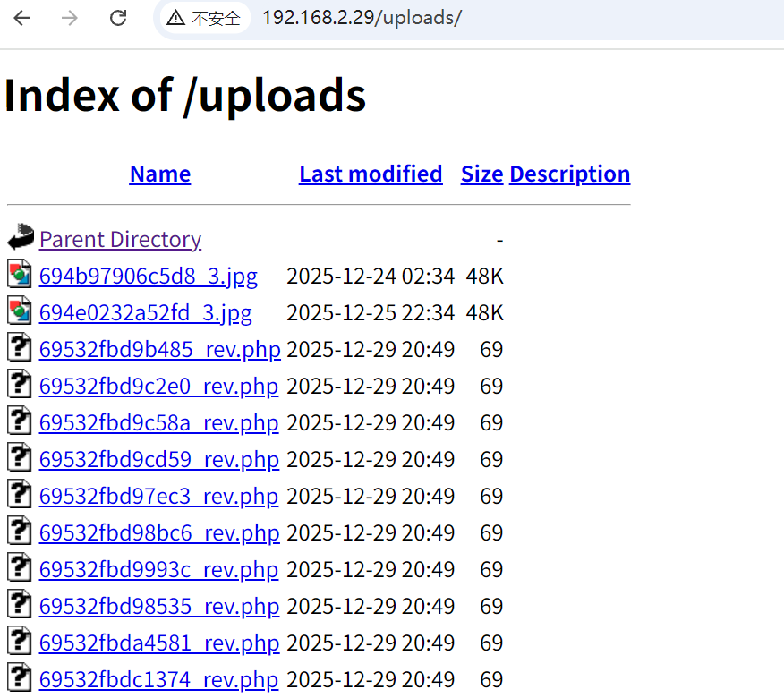Click the Parent Directory back-arrow icon

(x=20, y=238)
